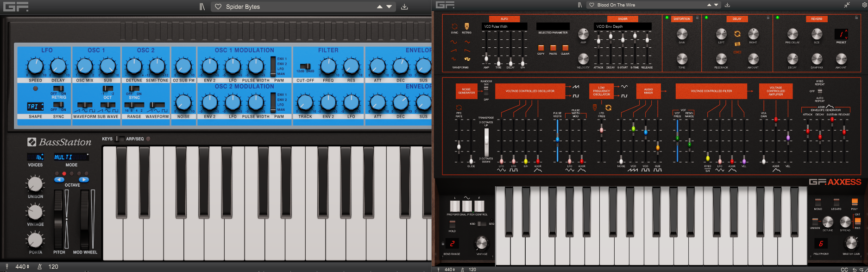This screenshot has height=272, width=868.
Task: Click the LFO Speed knob
Action: [35, 67]
